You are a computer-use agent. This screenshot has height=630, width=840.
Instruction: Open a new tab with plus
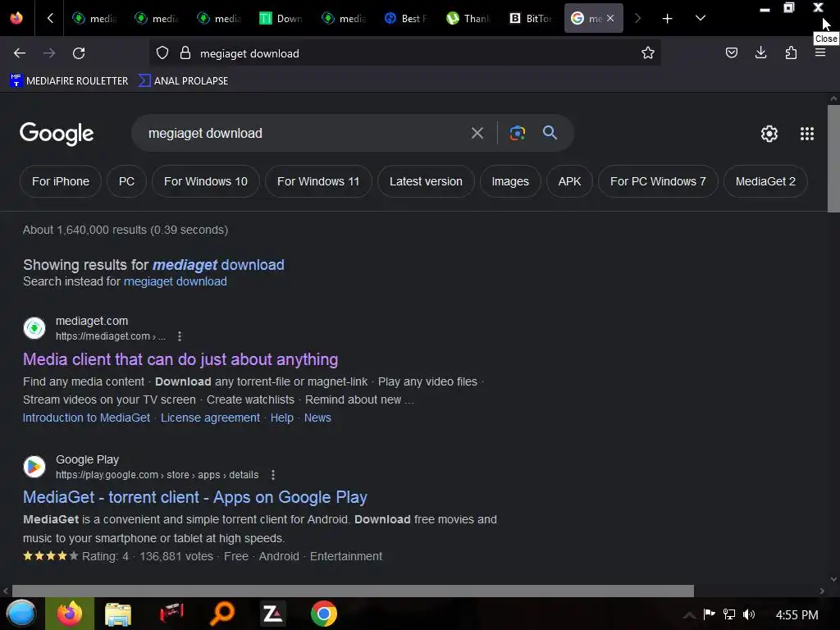pos(667,19)
